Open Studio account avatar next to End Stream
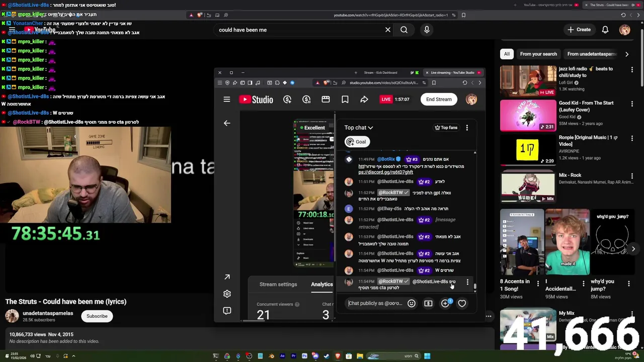Viewport: 644px width, 362px height. pyautogui.click(x=471, y=100)
